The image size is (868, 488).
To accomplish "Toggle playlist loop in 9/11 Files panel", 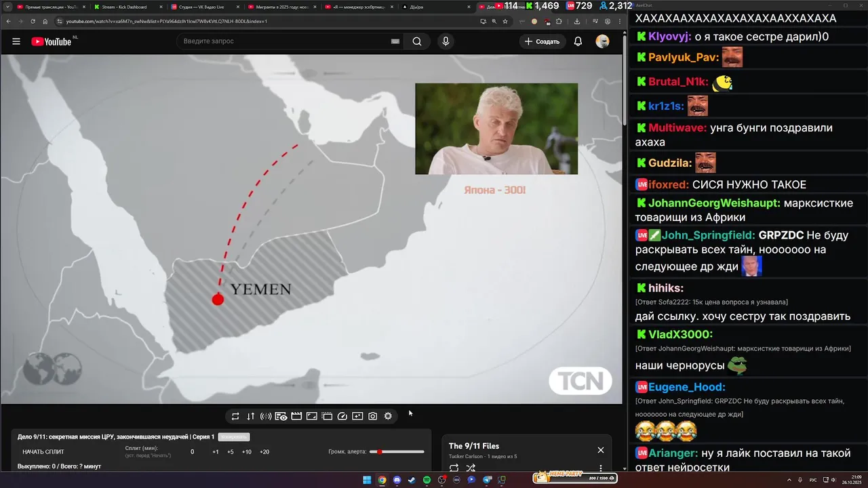I will (x=454, y=468).
